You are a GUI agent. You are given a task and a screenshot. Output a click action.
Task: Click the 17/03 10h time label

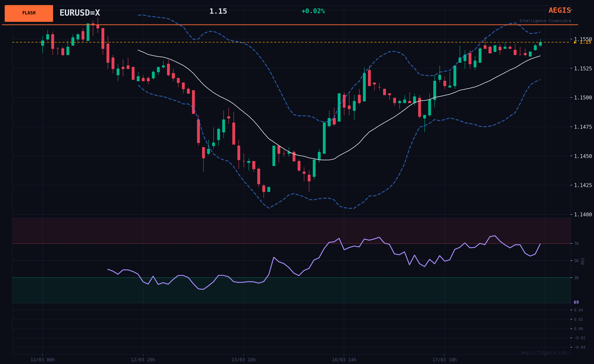click(444, 360)
